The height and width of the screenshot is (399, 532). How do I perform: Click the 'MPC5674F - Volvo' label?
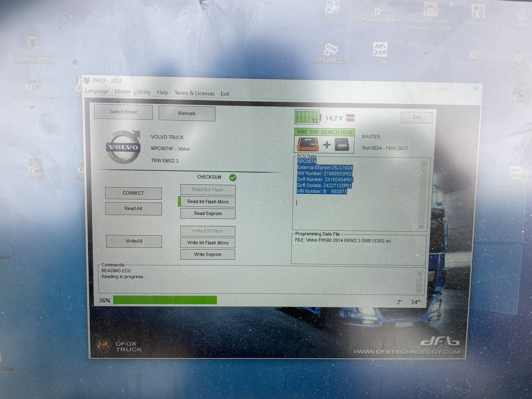pos(170,149)
